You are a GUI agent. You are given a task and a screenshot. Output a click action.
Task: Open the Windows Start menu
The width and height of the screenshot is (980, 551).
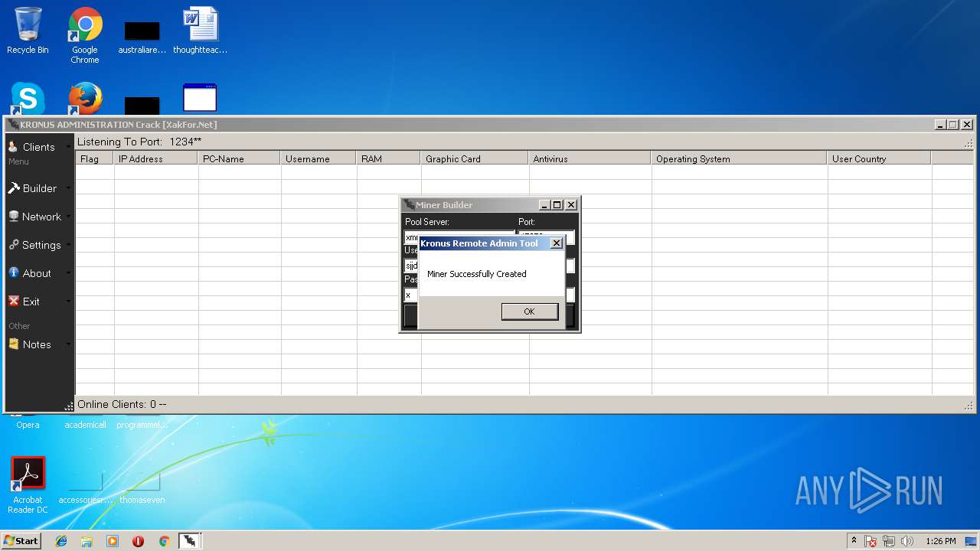(21, 540)
